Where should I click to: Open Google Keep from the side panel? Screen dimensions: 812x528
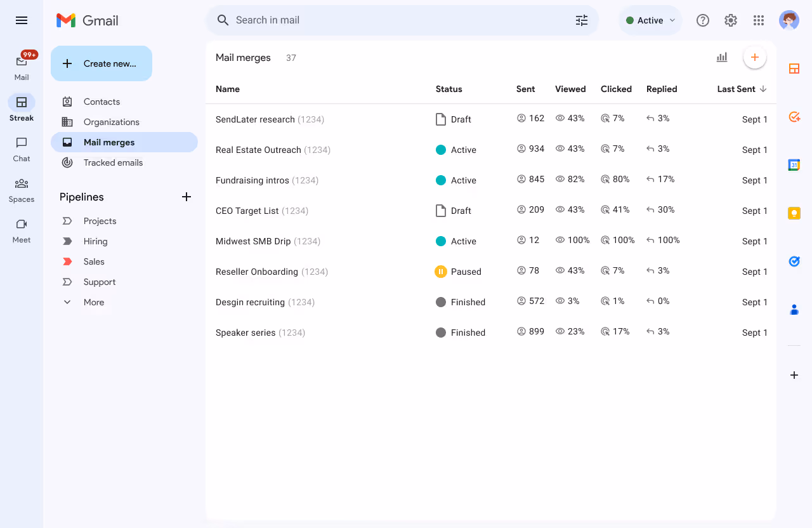click(x=794, y=213)
